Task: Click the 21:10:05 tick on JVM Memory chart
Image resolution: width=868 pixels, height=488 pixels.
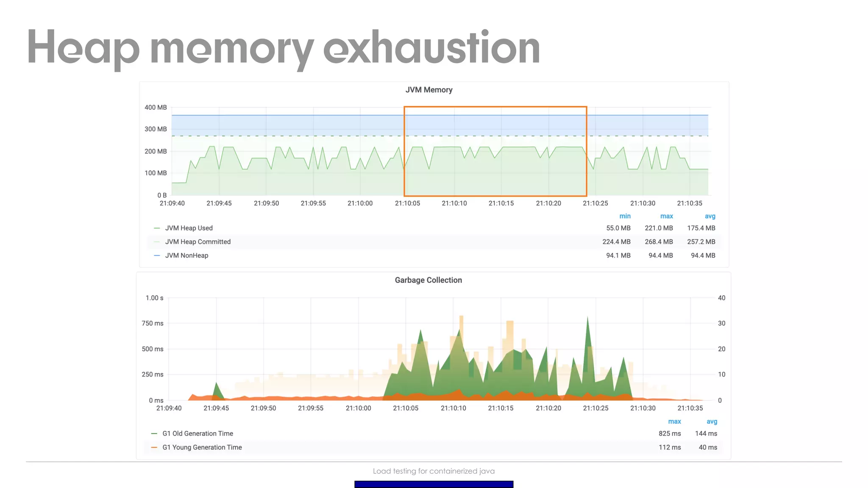Action: tap(407, 203)
